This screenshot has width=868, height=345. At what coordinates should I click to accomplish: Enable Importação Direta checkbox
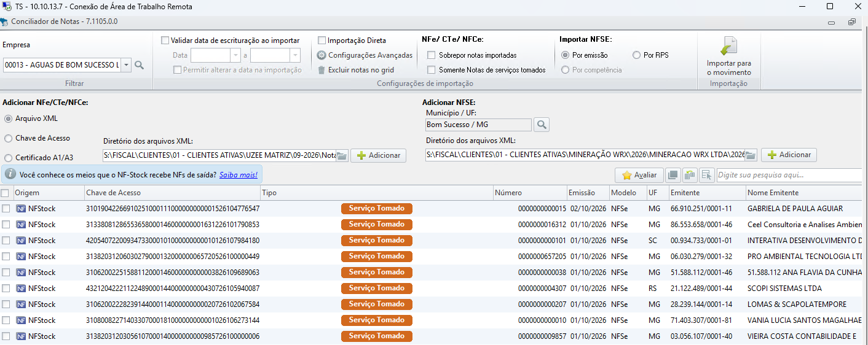(x=322, y=41)
